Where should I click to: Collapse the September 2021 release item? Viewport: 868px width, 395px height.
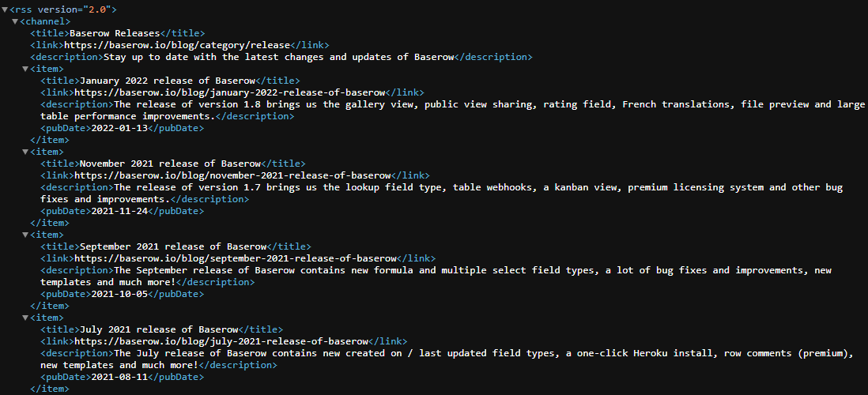tap(25, 235)
